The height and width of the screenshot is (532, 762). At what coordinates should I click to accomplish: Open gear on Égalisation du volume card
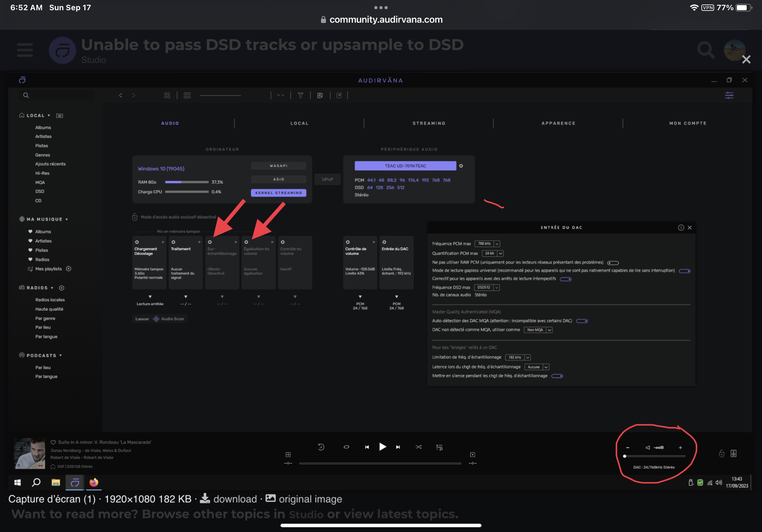pos(246,242)
